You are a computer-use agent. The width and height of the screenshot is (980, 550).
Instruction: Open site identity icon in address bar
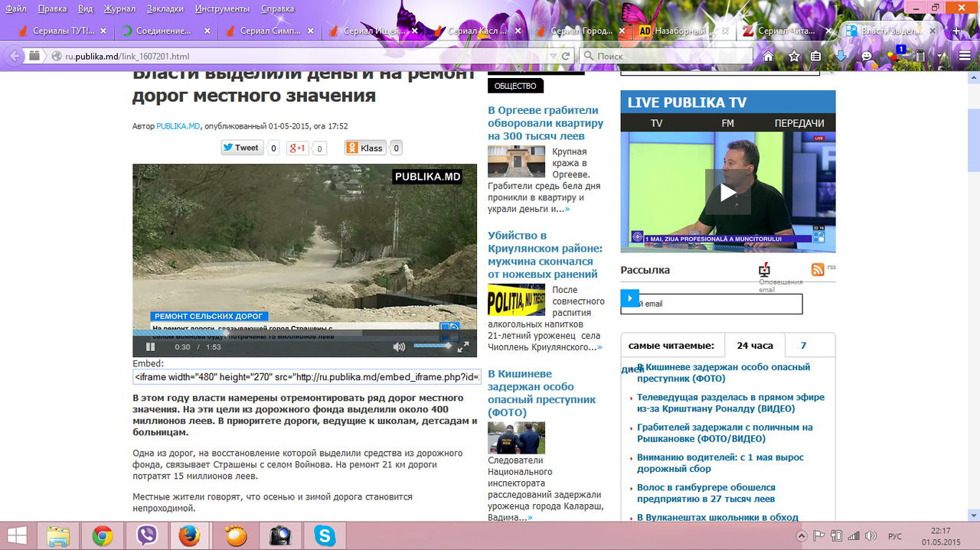coord(56,56)
